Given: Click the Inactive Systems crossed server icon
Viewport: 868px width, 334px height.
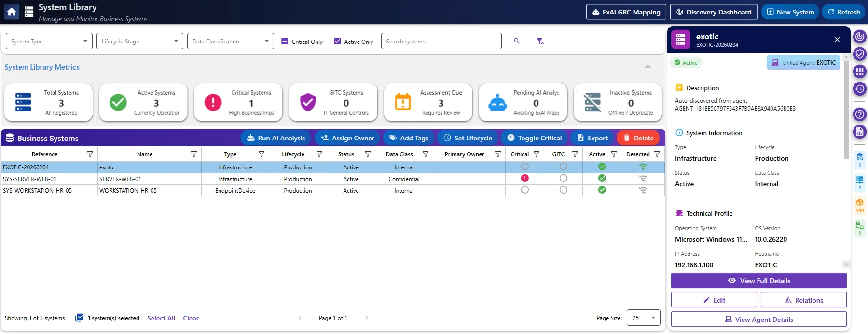Looking at the screenshot, I should [x=592, y=102].
